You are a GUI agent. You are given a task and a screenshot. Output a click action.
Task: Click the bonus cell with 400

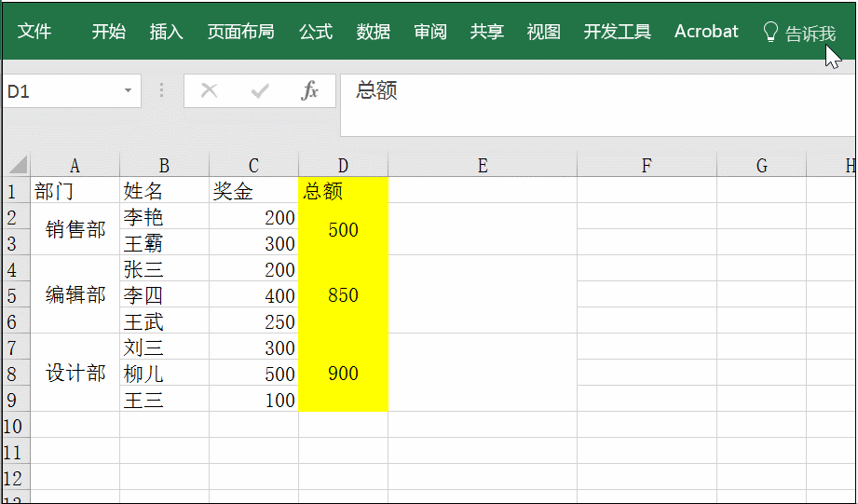(x=254, y=295)
